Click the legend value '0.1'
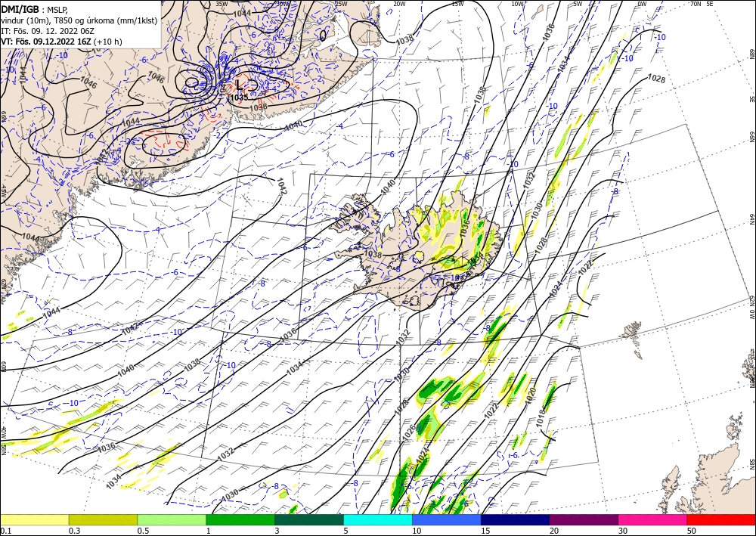756x536 pixels. pyautogui.click(x=6, y=531)
